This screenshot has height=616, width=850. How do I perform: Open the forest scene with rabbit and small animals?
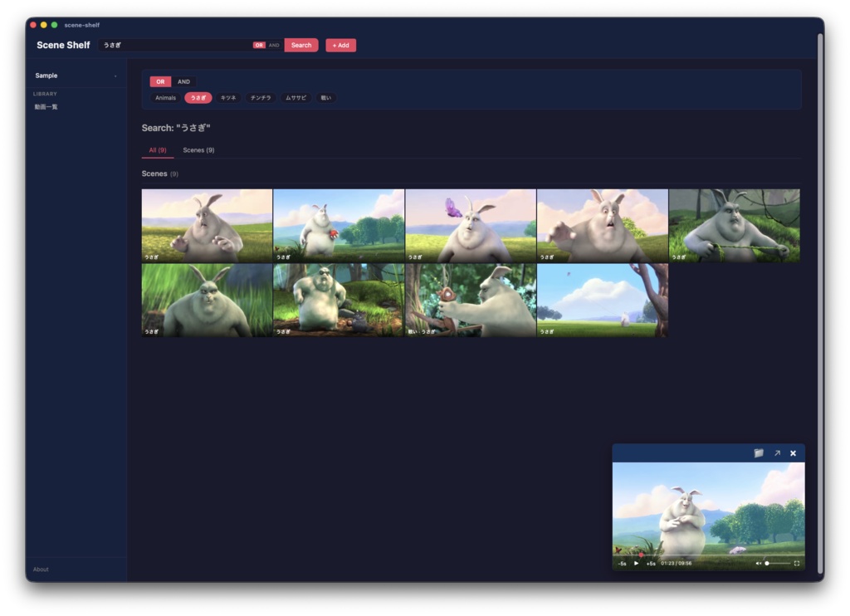(x=339, y=301)
